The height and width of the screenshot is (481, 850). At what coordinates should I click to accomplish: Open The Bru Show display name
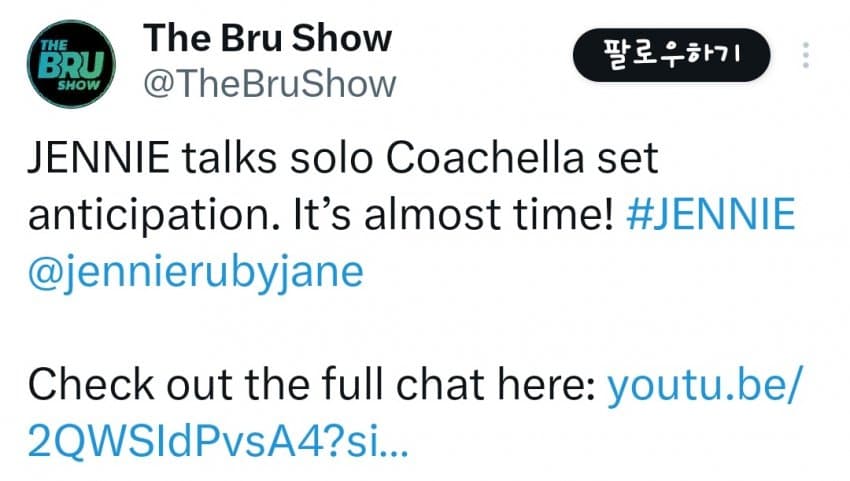pyautogui.click(x=268, y=38)
